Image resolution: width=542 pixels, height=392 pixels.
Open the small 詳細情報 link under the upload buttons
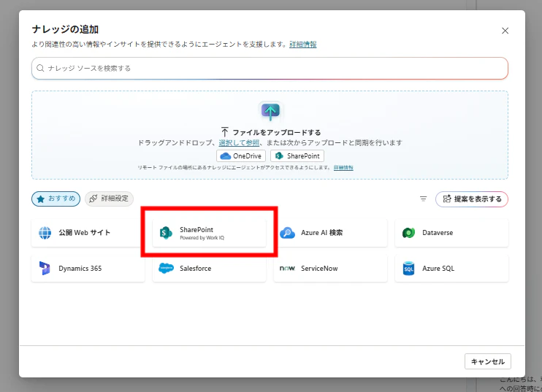343,167
